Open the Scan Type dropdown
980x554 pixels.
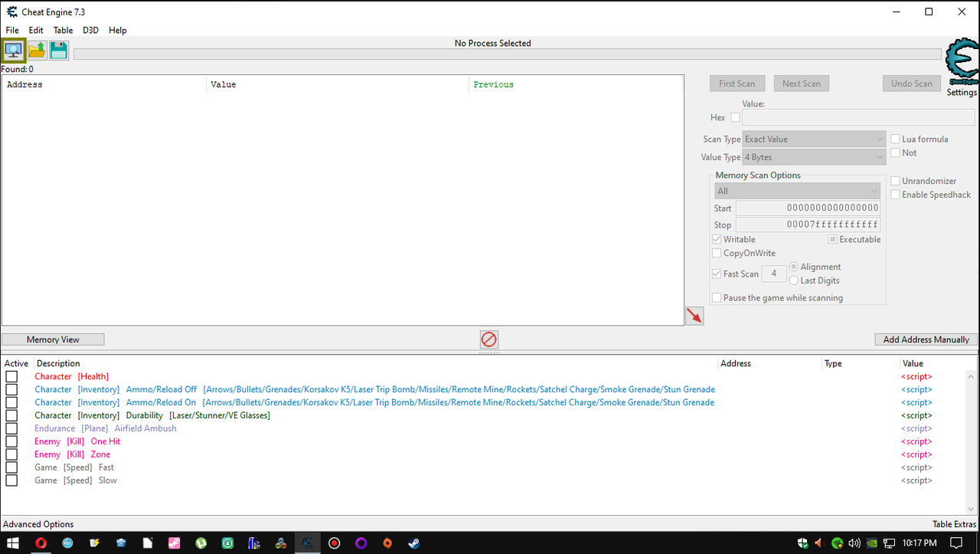[815, 139]
